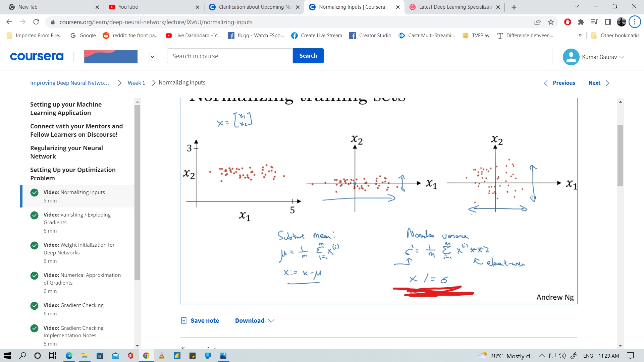Open new tab with plus icon
This screenshot has height=362, width=644.
pos(514,7)
